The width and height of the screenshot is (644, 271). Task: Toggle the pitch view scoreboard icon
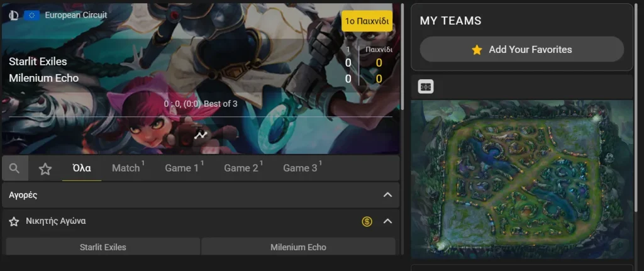click(x=426, y=87)
